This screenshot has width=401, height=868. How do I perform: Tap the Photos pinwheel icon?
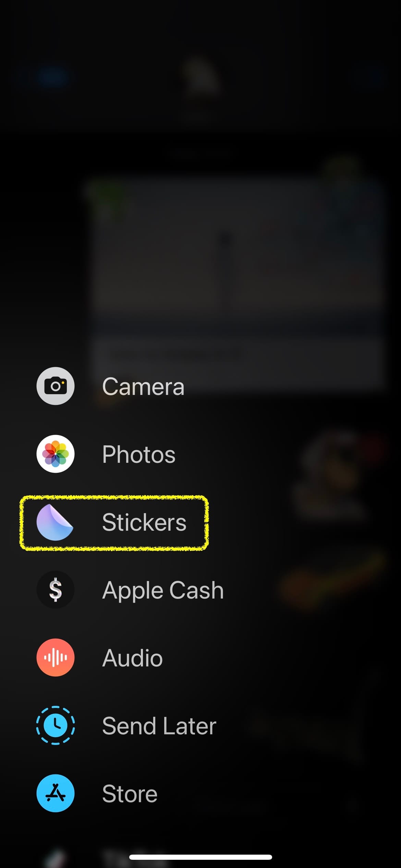point(56,454)
